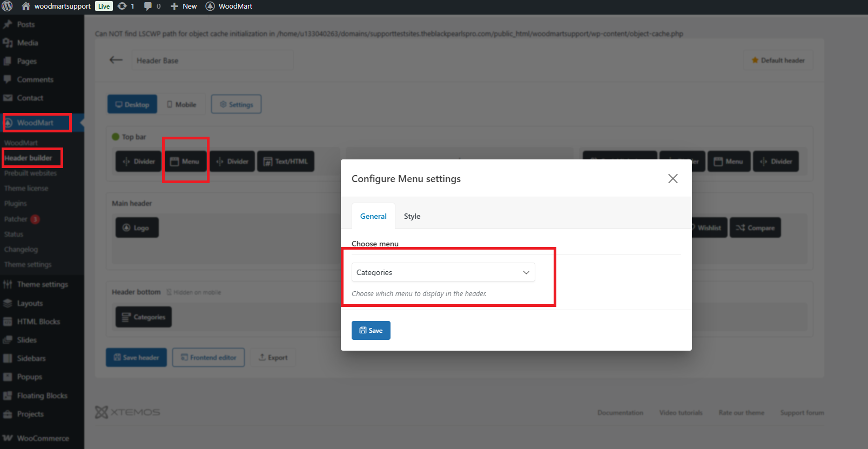868x449 pixels.
Task: Click the Header Base name field
Action: [x=213, y=60]
